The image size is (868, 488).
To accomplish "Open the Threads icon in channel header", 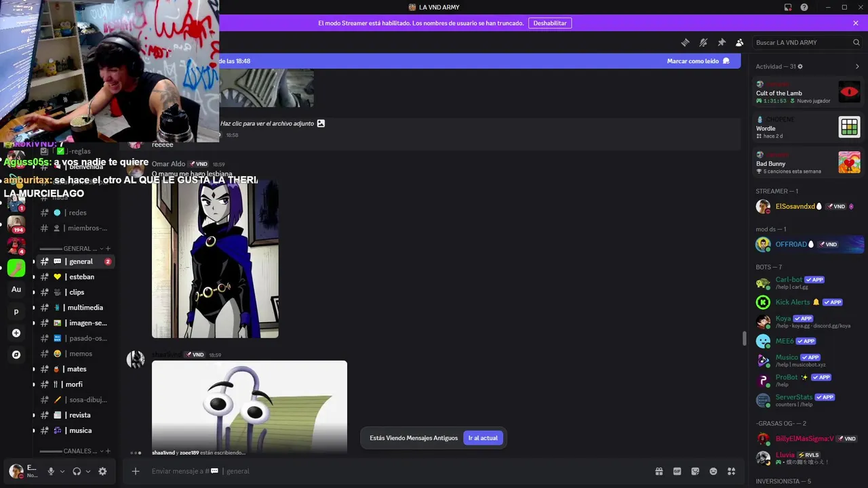I will point(685,43).
